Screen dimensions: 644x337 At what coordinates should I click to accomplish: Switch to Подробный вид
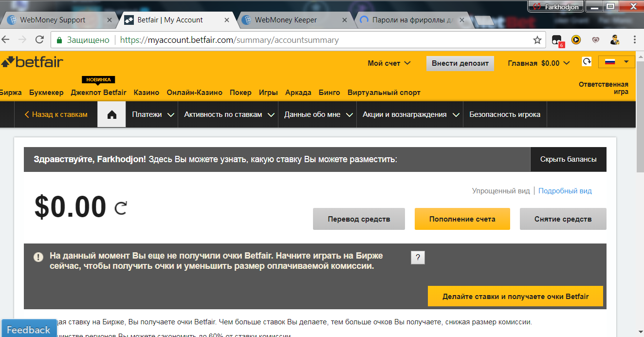point(565,191)
